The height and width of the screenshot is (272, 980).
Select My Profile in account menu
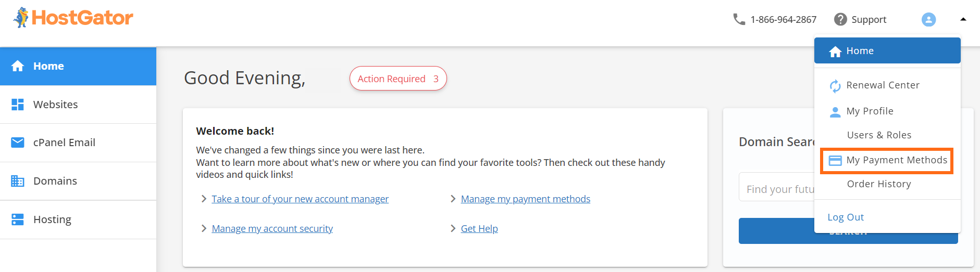pyautogui.click(x=869, y=111)
